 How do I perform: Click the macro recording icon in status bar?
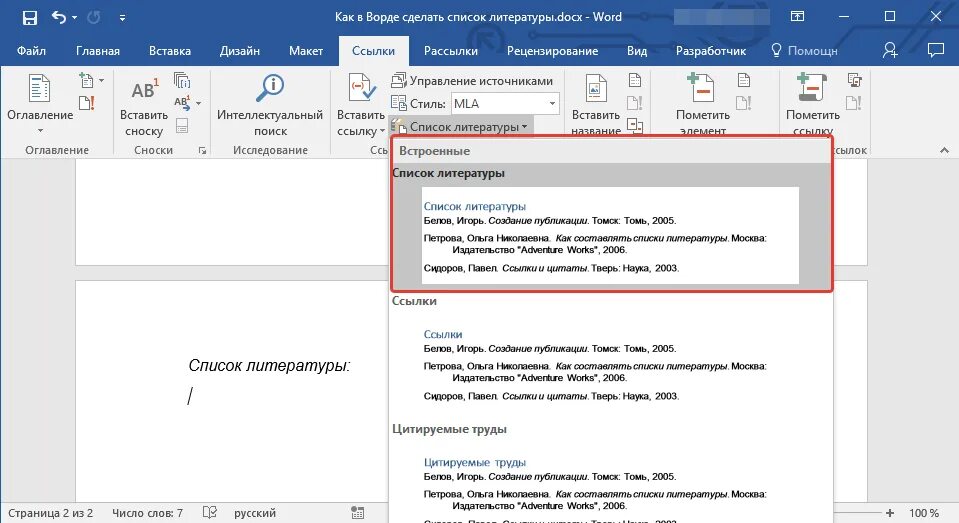358,513
